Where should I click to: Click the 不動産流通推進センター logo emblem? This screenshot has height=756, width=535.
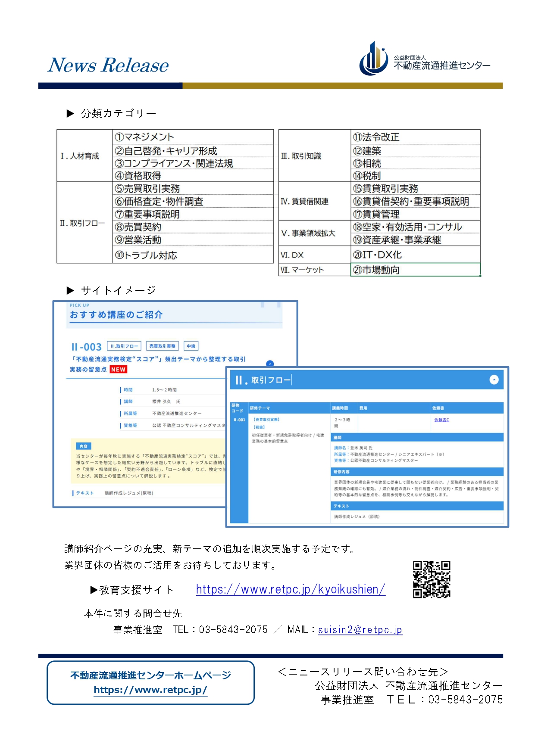pos(373,59)
